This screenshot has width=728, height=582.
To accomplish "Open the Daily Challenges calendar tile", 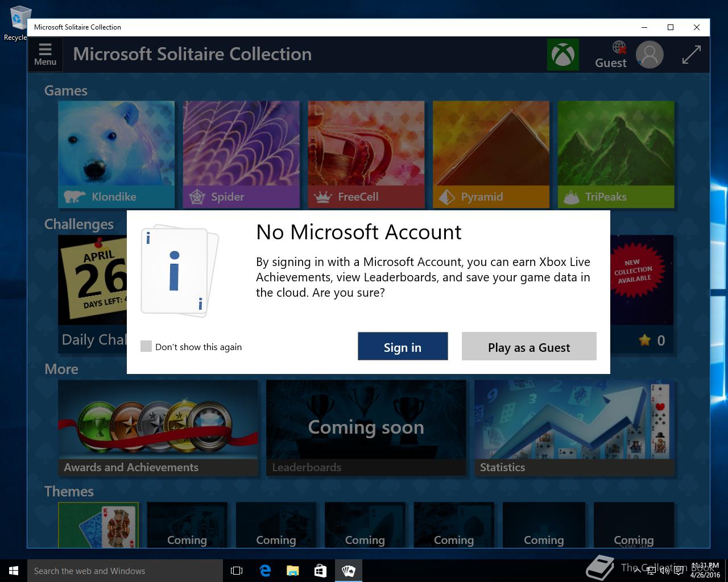I will tap(93, 294).
